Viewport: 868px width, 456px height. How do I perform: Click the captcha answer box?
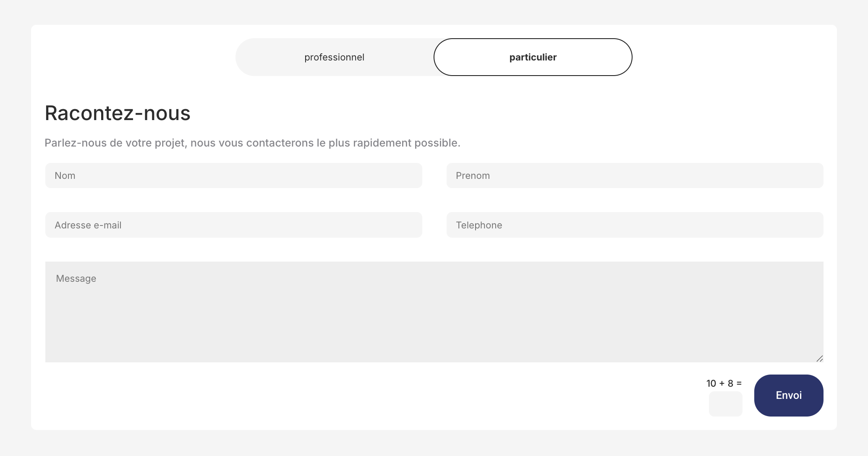click(725, 404)
